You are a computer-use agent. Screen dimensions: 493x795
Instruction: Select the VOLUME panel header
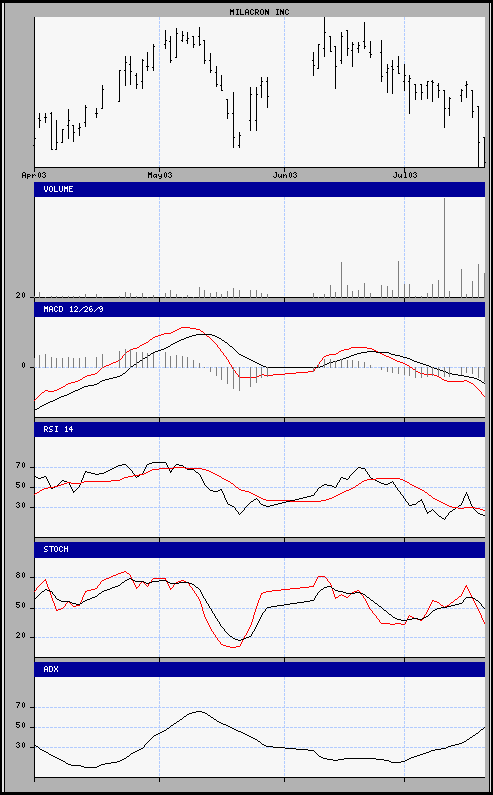pos(260,189)
